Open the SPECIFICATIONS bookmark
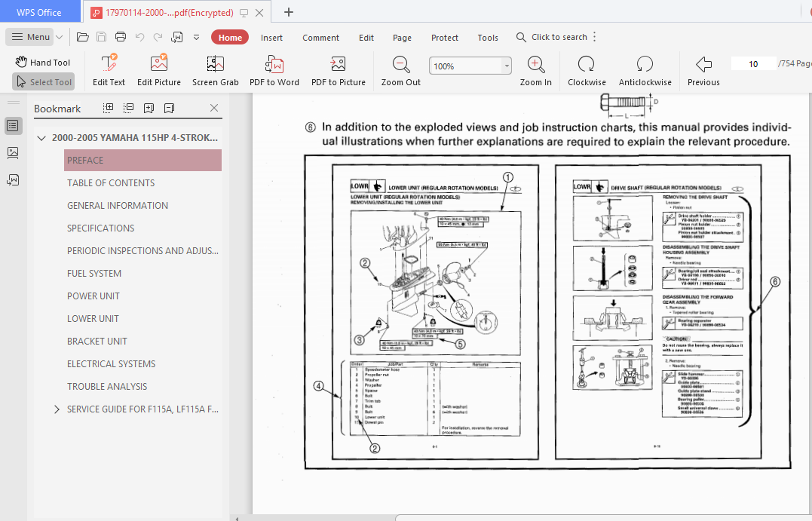This screenshot has height=521, width=812. (100, 228)
